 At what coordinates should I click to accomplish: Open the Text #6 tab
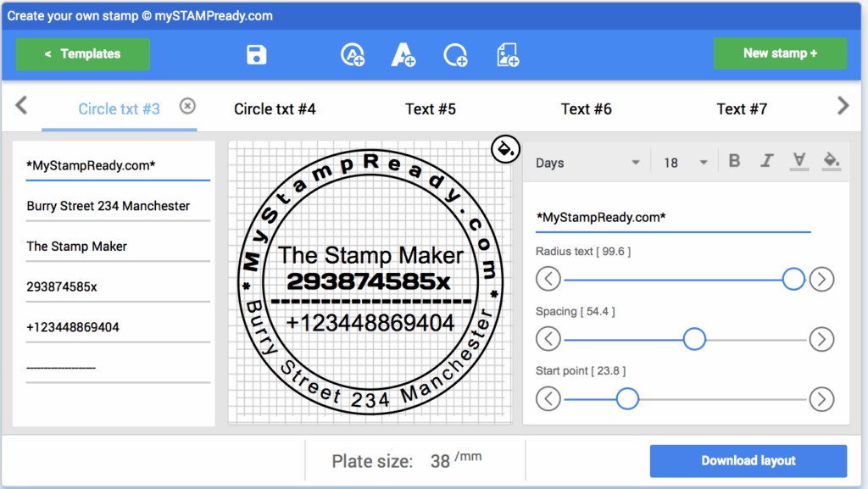coord(587,109)
